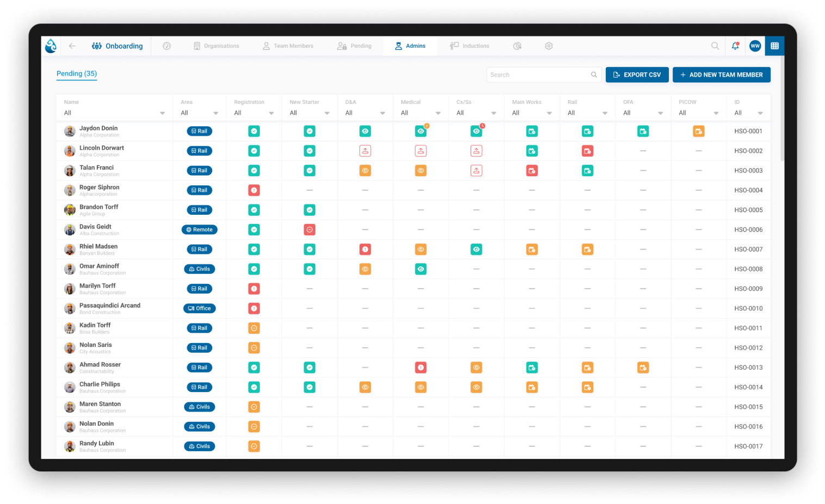Open the Area column filter dropdown

click(216, 113)
